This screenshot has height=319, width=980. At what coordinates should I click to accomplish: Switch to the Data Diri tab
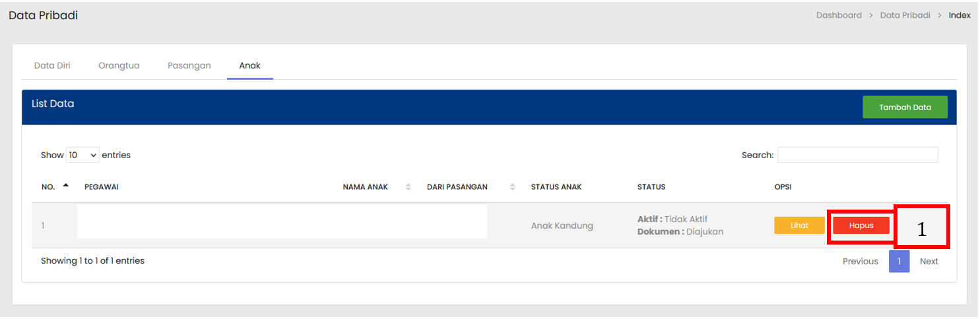tap(52, 66)
